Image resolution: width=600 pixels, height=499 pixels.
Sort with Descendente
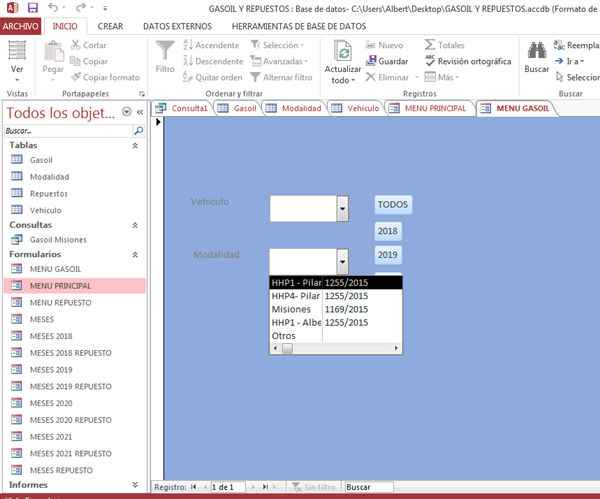(213, 61)
